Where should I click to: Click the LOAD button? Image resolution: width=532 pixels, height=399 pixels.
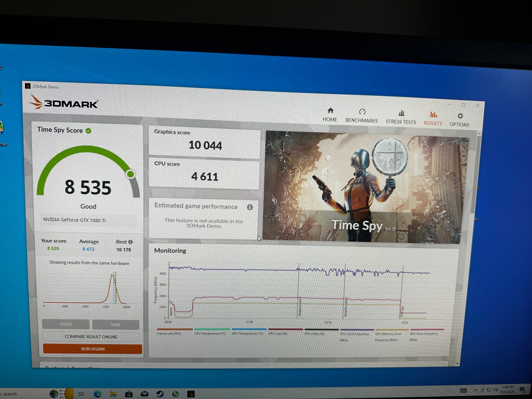coord(66,324)
